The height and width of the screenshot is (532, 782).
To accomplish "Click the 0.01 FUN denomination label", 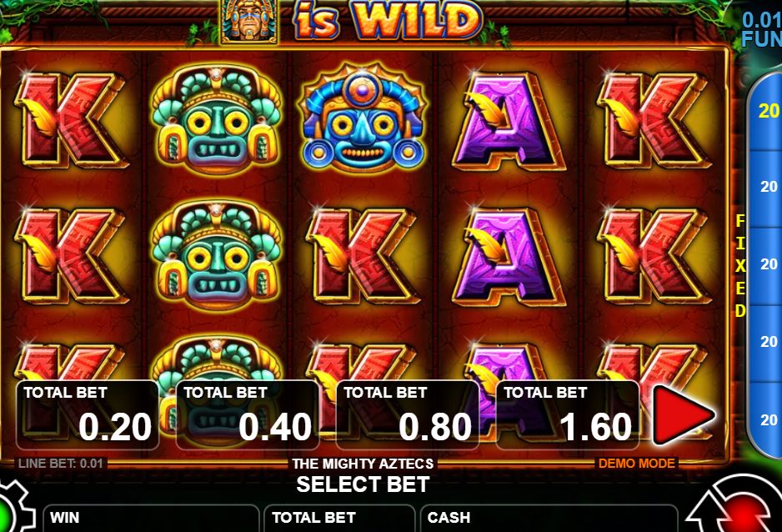I will pos(761,28).
